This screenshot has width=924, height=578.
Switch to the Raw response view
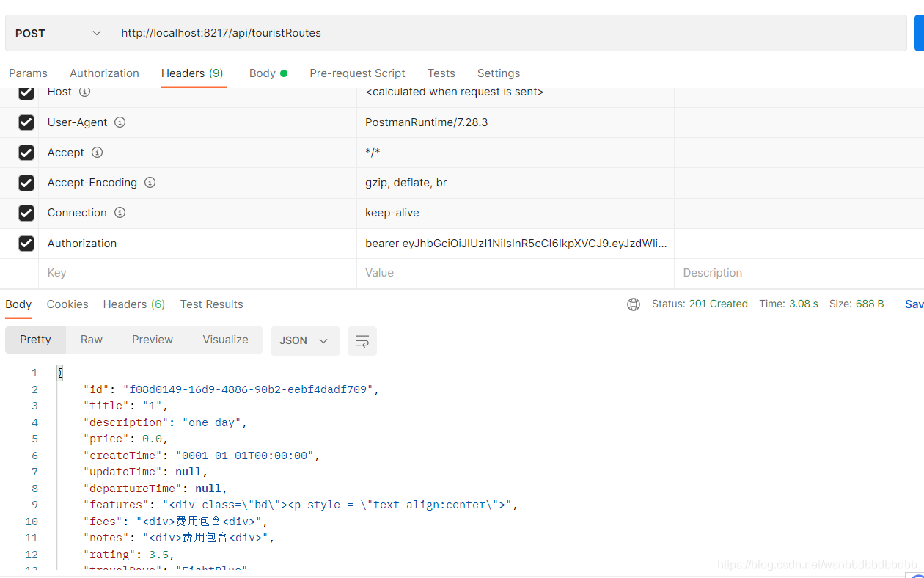pyautogui.click(x=92, y=340)
